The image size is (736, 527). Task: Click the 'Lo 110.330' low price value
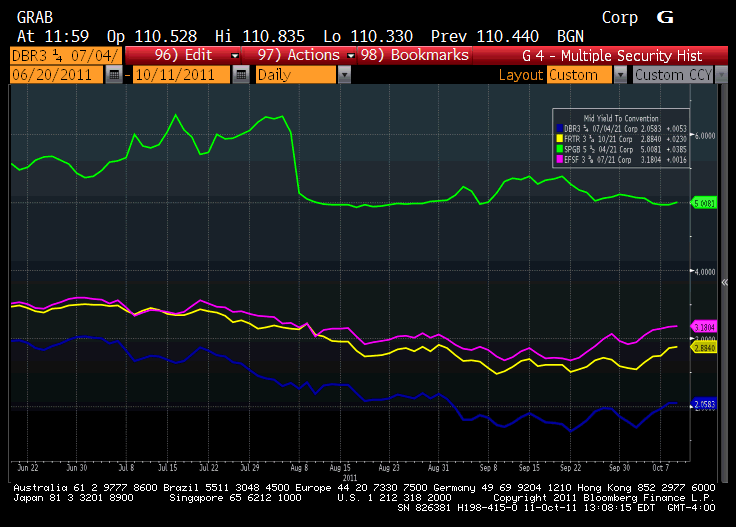point(368,37)
